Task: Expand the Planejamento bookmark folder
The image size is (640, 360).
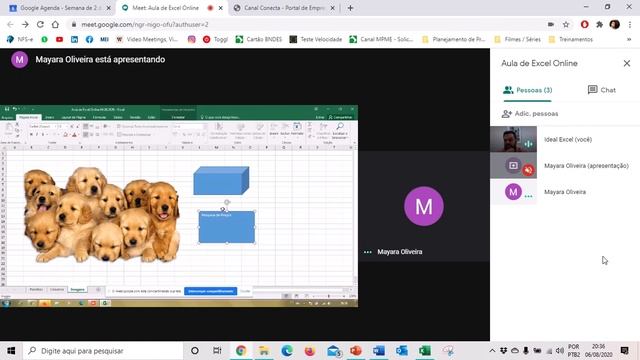Action: pyautogui.click(x=453, y=39)
